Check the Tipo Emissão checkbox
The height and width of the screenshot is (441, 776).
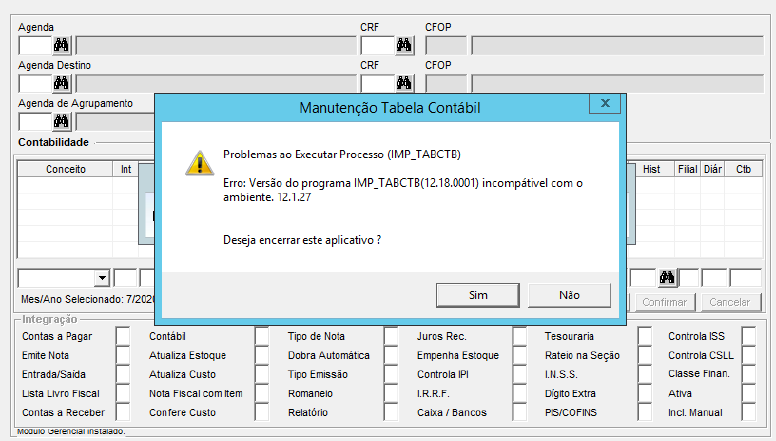391,374
